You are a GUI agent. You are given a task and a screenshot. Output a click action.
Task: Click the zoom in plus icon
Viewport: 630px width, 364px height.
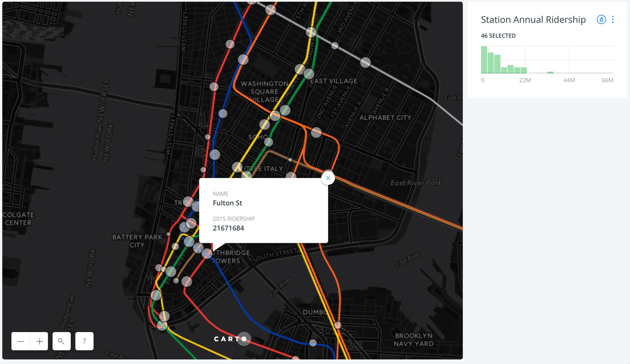[40, 341]
